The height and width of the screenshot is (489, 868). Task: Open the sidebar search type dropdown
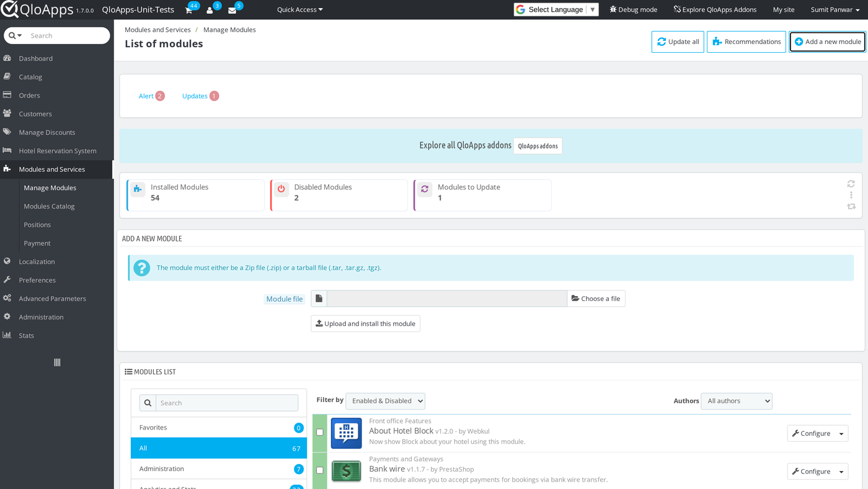[15, 35]
